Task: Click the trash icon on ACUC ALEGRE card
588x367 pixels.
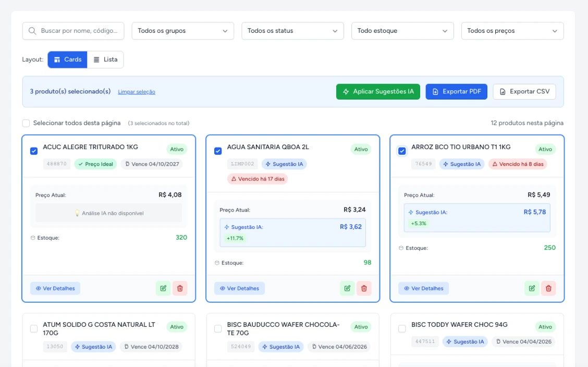Action: point(180,288)
